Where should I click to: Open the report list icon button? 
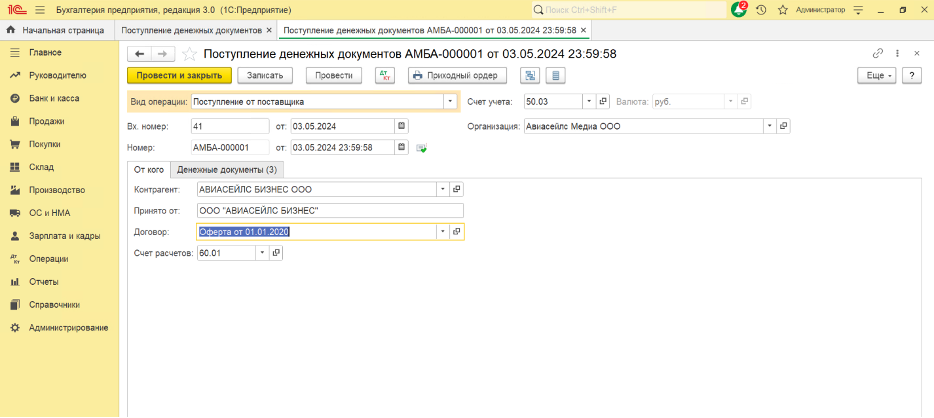pos(556,76)
